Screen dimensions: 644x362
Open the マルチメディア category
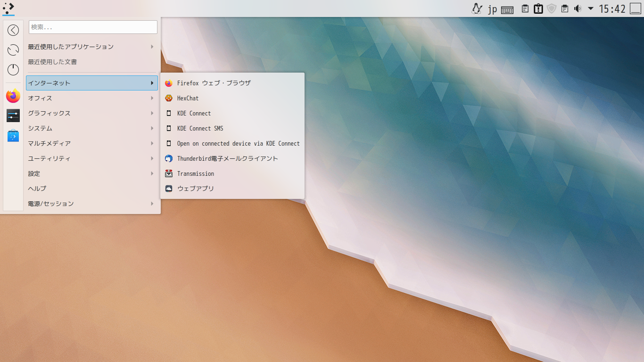(92, 143)
